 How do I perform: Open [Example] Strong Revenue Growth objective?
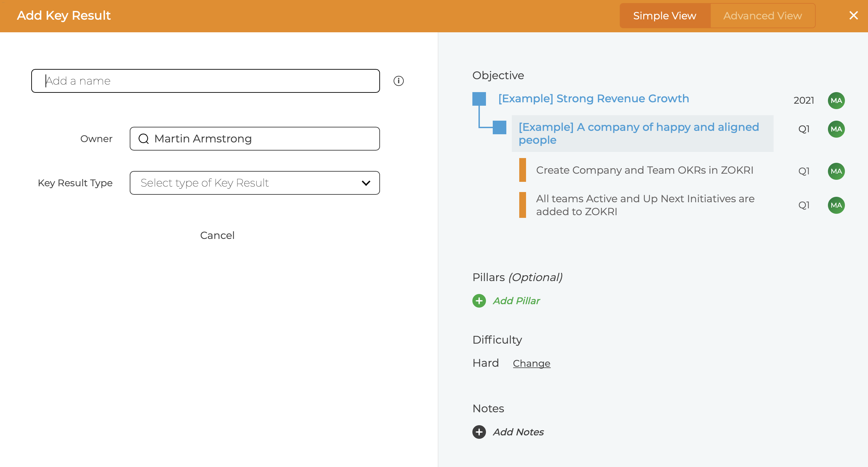(x=594, y=99)
